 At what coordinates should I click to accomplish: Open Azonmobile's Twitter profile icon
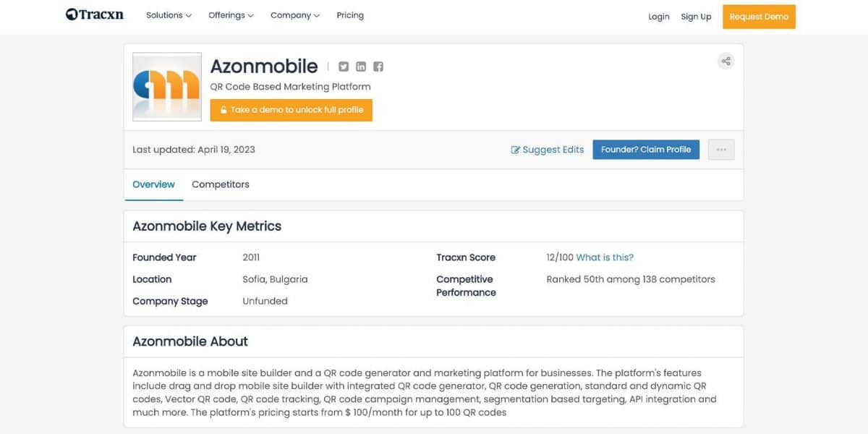point(344,67)
